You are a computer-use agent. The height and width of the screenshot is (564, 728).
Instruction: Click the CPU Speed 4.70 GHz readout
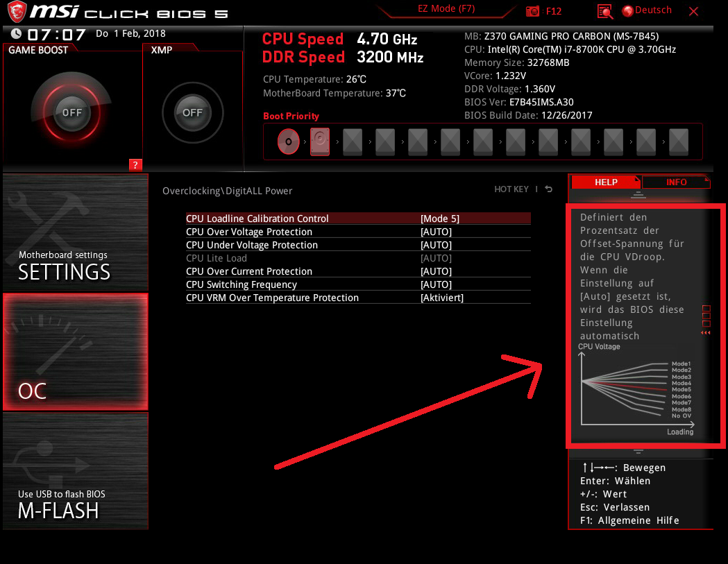(x=339, y=39)
